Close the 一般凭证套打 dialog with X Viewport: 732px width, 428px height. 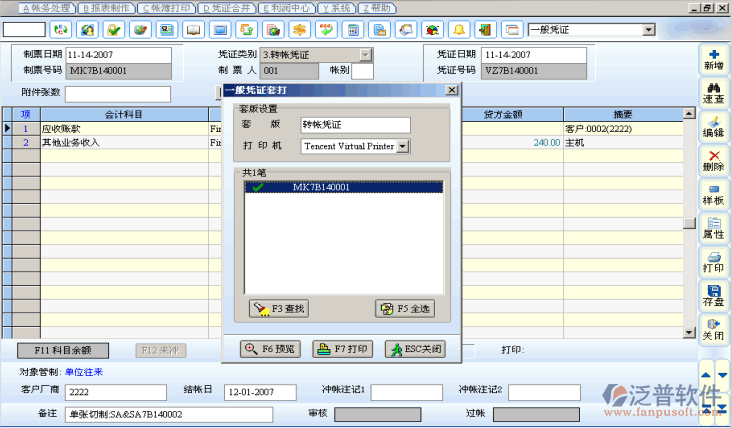[451, 90]
